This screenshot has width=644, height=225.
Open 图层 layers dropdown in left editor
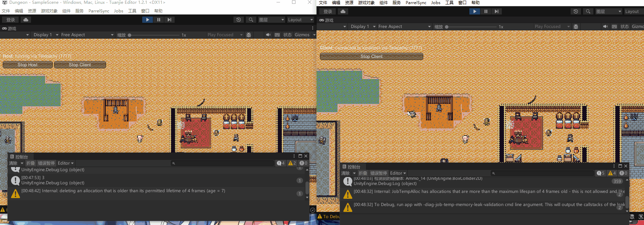(x=272, y=20)
